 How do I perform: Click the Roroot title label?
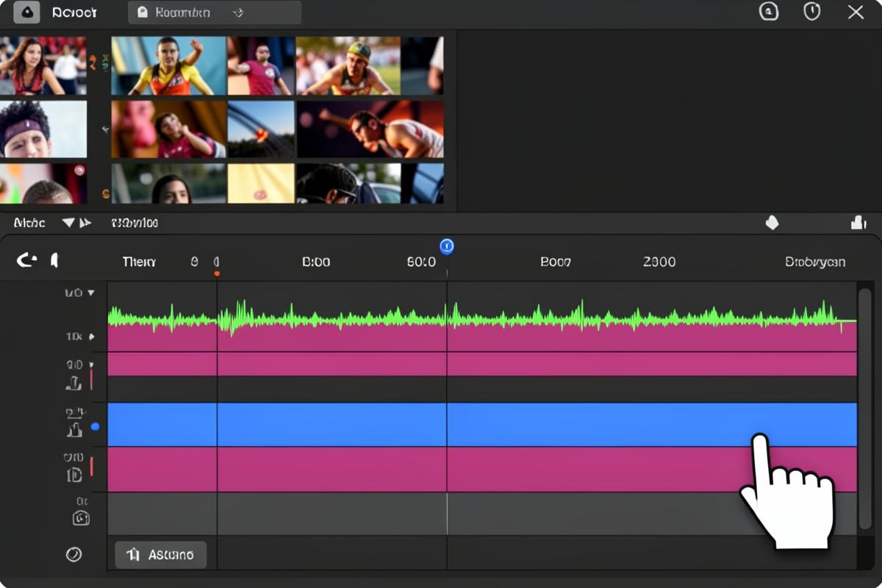tap(73, 12)
